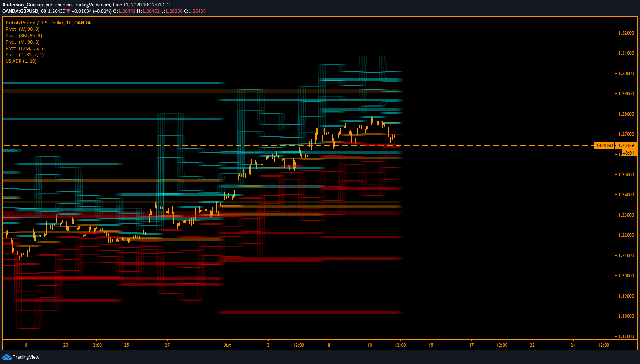Select the Pivot: (D, 85, 2, 1) indicator label
This screenshot has width=640, height=364.
click(25, 54)
